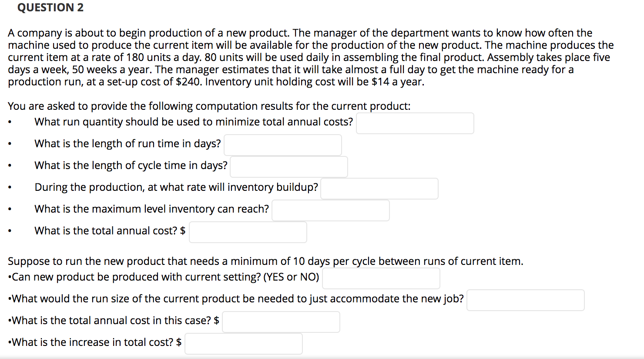Select the inventory buildup question text
The height and width of the screenshot is (359, 644).
click(176, 187)
